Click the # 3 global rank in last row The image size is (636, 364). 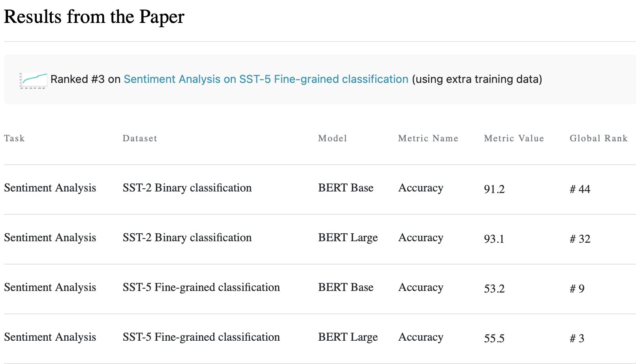point(577,338)
